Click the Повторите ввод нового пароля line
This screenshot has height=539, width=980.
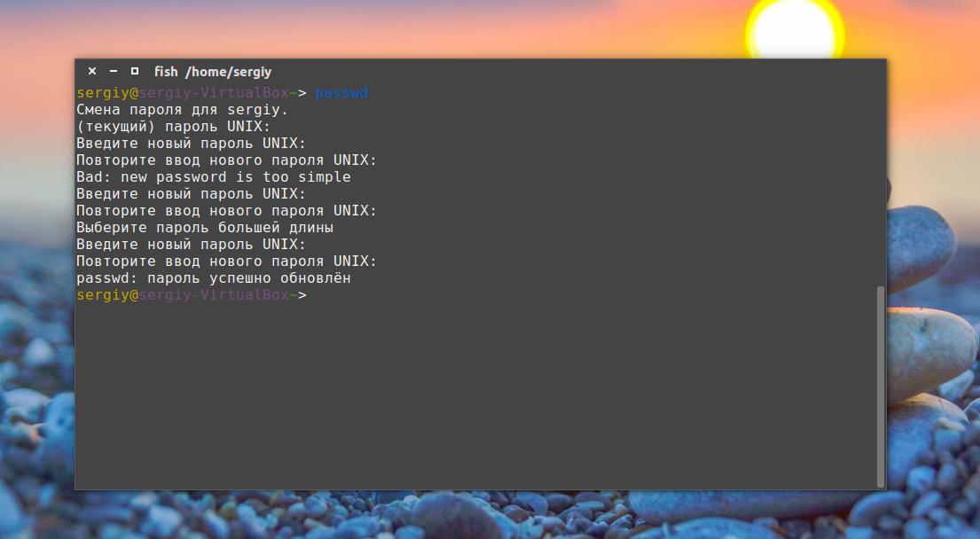point(226,160)
